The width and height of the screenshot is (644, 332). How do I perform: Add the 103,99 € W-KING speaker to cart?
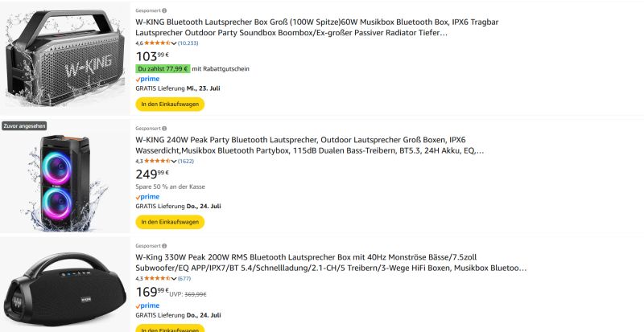[x=170, y=104]
